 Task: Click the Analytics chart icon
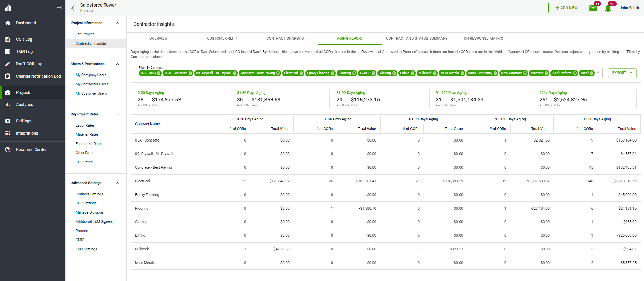click(x=8, y=105)
